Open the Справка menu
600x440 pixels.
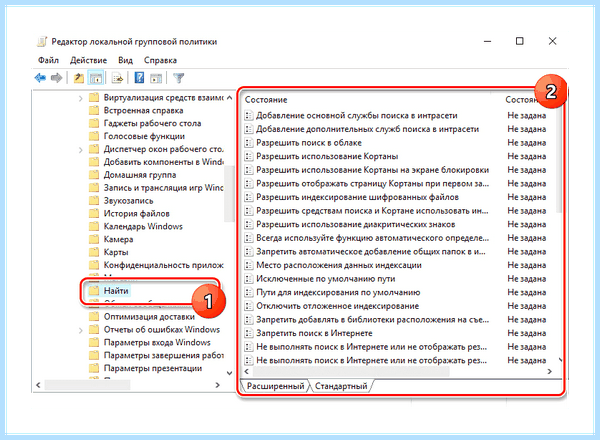(160, 60)
